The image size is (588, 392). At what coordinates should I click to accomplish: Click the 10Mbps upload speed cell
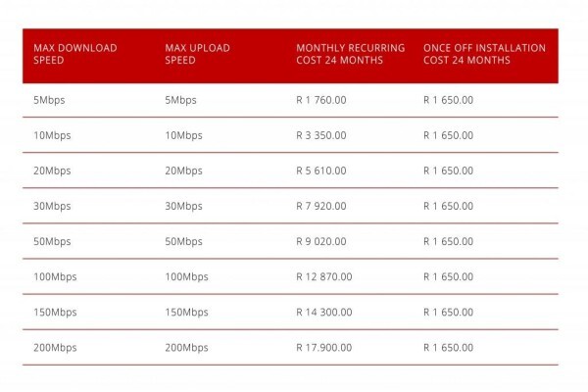point(183,135)
